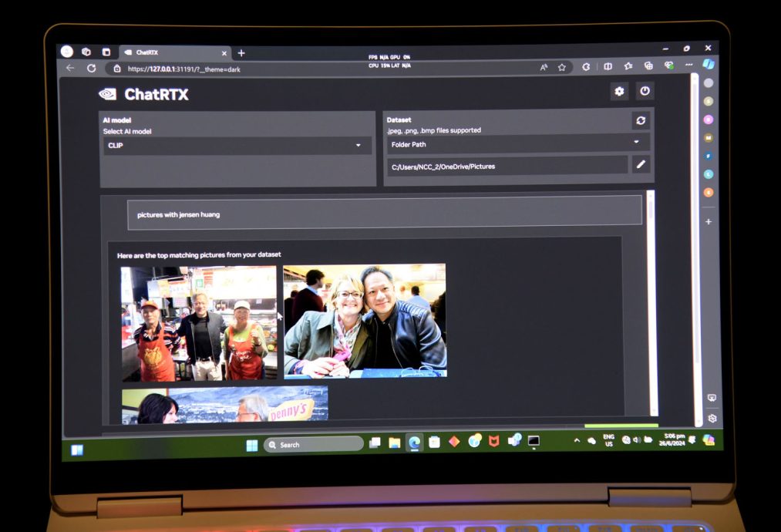The height and width of the screenshot is (532, 781).
Task: Click the Windows taskbar Search box
Action: (x=314, y=445)
